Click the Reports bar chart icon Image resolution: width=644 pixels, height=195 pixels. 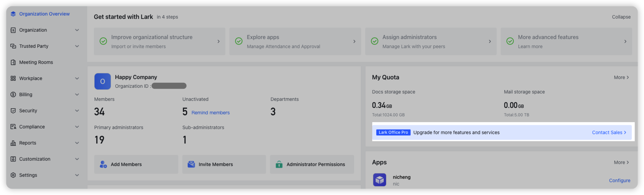point(13,143)
